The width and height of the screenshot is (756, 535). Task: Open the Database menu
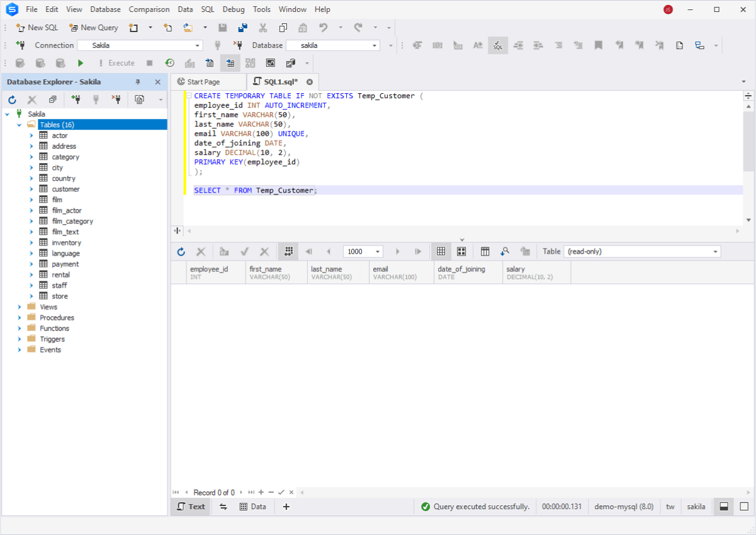[x=104, y=9]
